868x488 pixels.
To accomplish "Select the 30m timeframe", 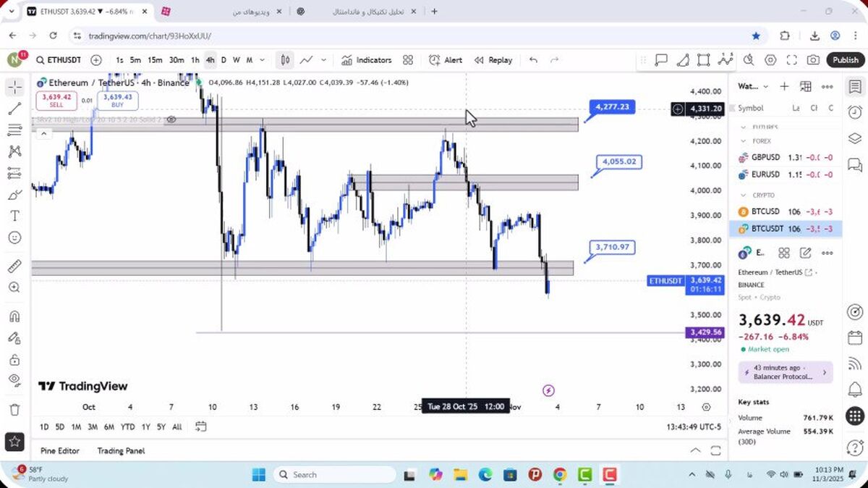I will [x=176, y=60].
